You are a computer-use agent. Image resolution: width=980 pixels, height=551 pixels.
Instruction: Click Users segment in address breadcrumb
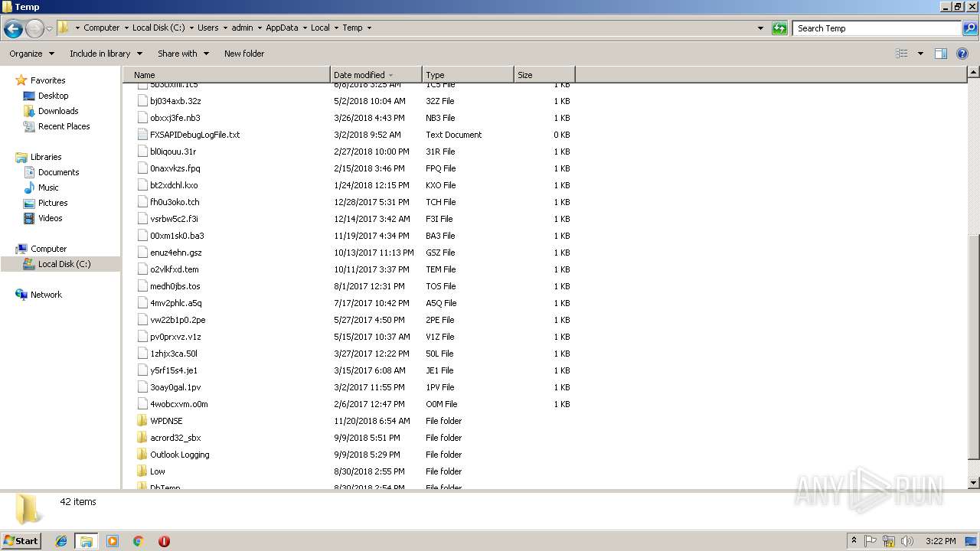207,28
